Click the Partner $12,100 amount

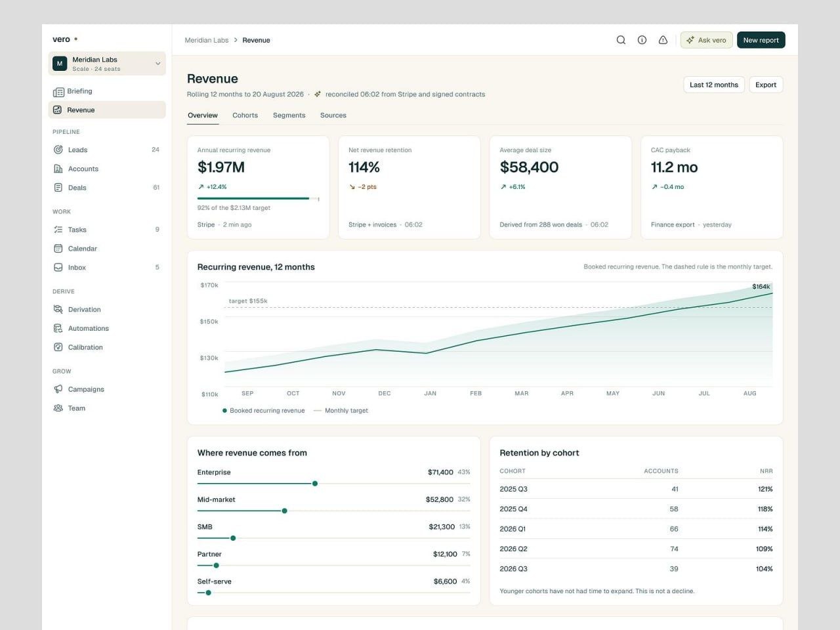tap(445, 554)
